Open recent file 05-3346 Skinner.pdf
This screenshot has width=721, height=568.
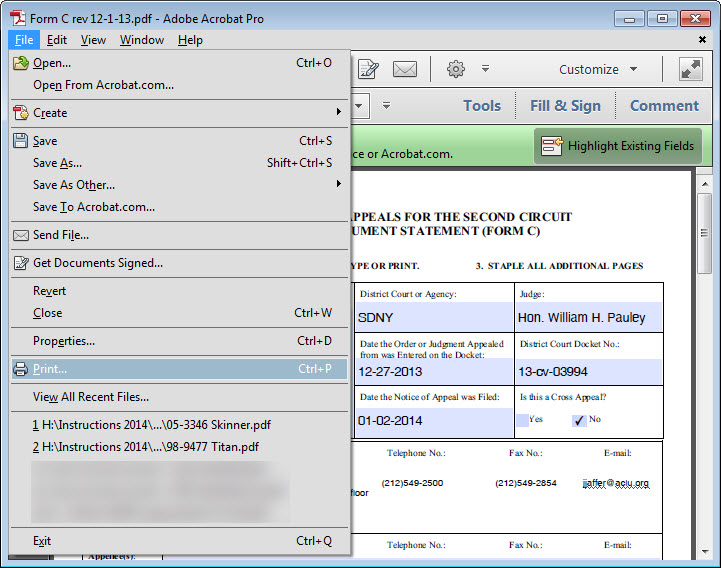click(152, 425)
